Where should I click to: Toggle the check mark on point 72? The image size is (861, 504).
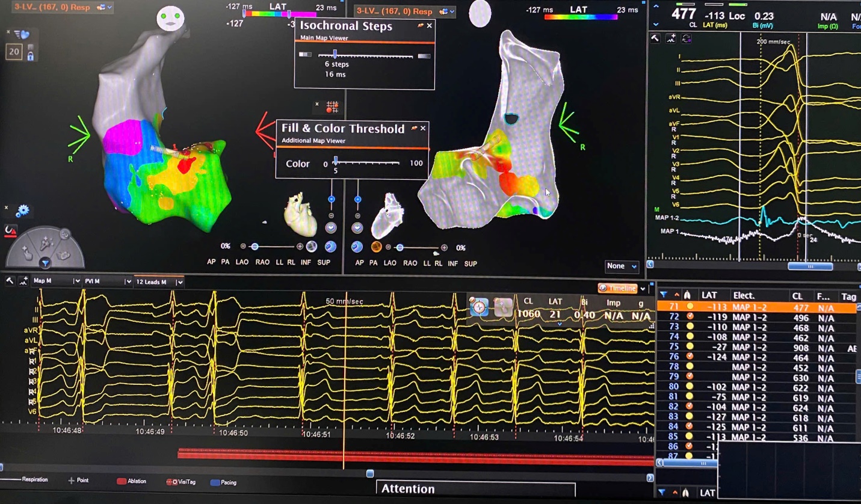tap(690, 317)
